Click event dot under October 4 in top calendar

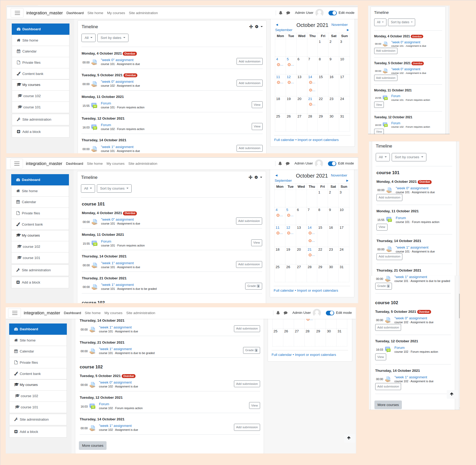(279, 65)
